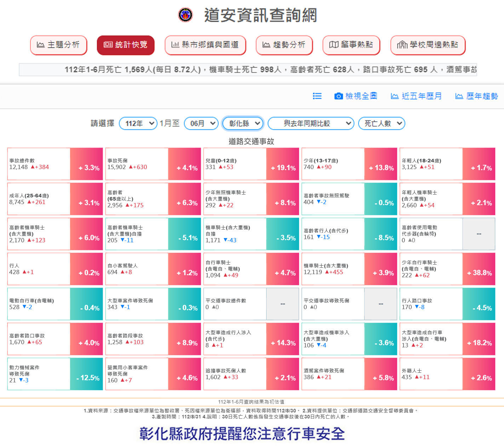Click the chart icon beside 近五年歷月
The width and height of the screenshot is (504, 446).
[394, 96]
